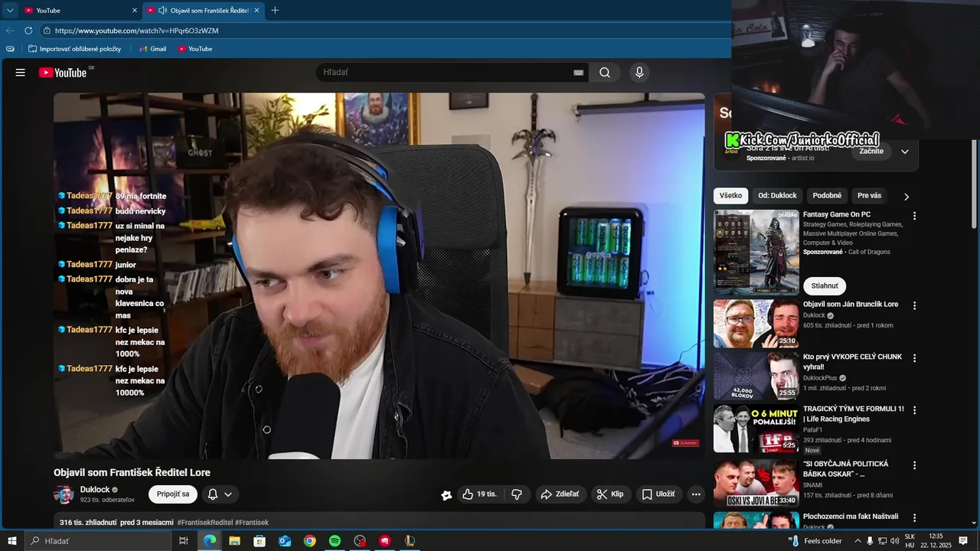Open TRAGICKÝ TÝM VE FORMULI 1 video title
This screenshot has width=980, height=551.
coord(854,414)
